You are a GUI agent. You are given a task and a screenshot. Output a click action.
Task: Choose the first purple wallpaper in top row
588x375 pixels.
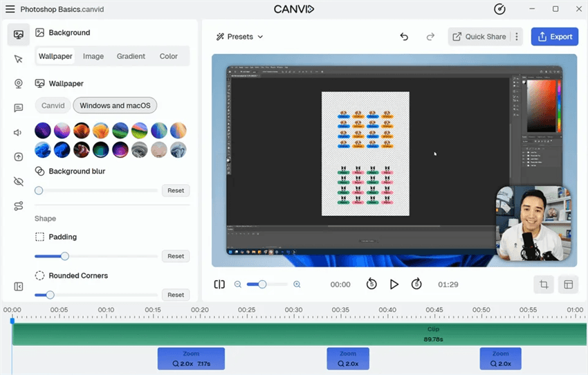pos(43,131)
